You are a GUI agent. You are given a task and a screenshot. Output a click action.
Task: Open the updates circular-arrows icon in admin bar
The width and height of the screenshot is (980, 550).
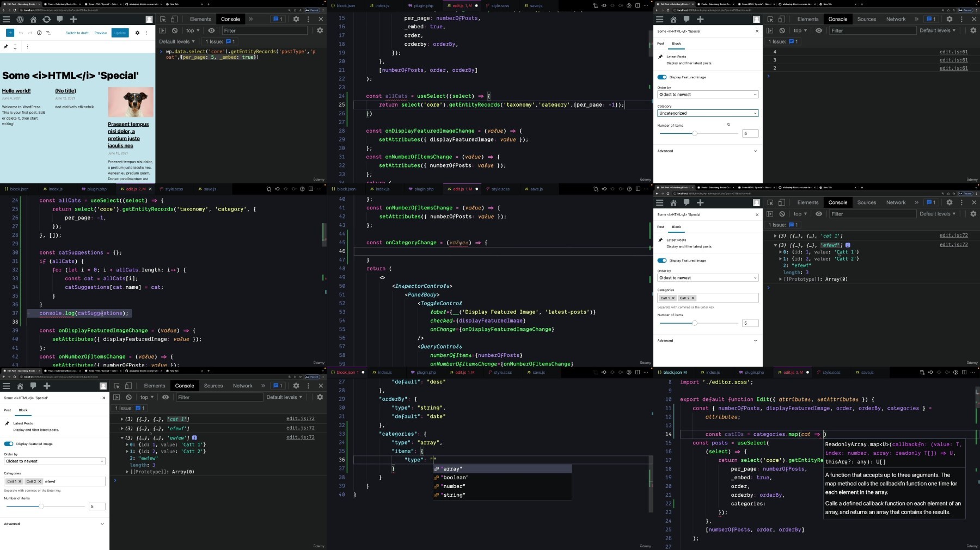tap(47, 19)
